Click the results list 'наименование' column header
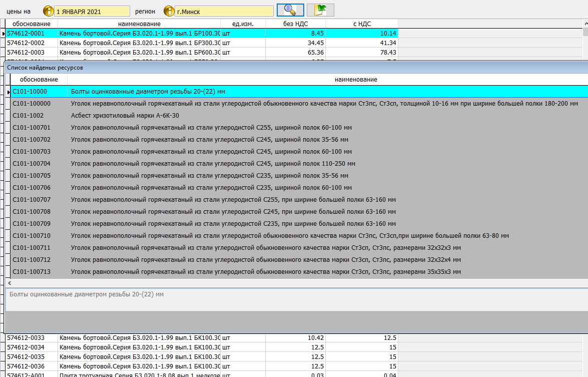The width and height of the screenshot is (588, 377). [356, 80]
